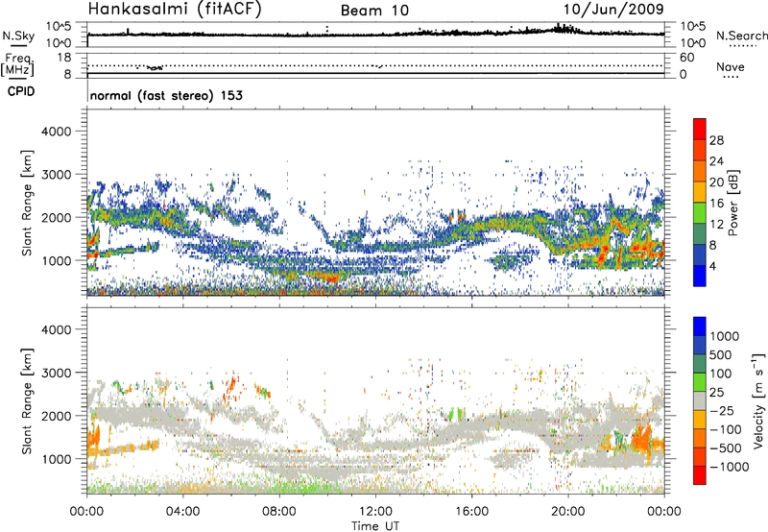Click the '28' value on Power colorbar
Screen dimensions: 768x532
click(x=716, y=140)
